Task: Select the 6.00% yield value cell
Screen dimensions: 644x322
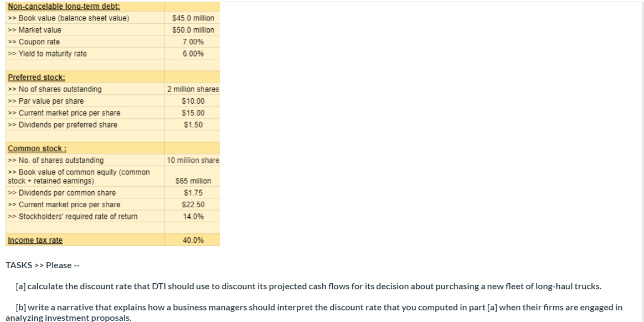Action: tap(193, 54)
